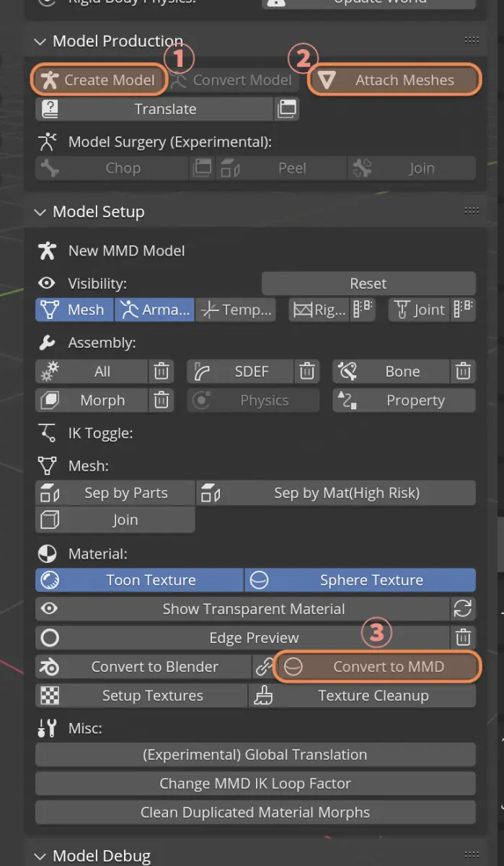Click Convert to MMD button
The width and height of the screenshot is (504, 866).
point(378,667)
